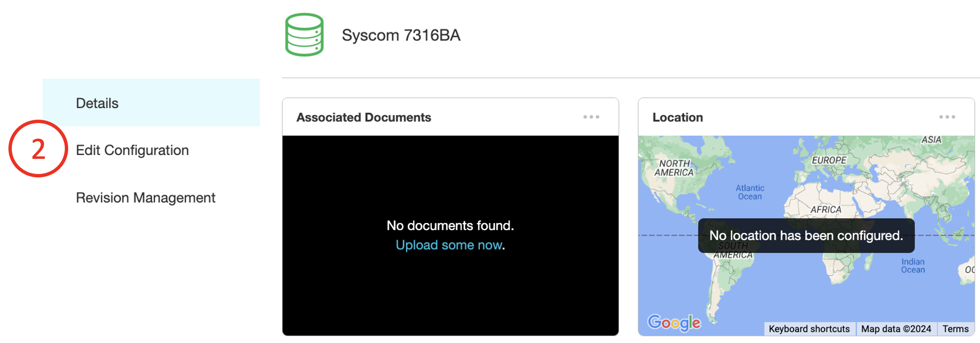Click the No location has been configured message
980x343 pixels.
click(x=806, y=236)
